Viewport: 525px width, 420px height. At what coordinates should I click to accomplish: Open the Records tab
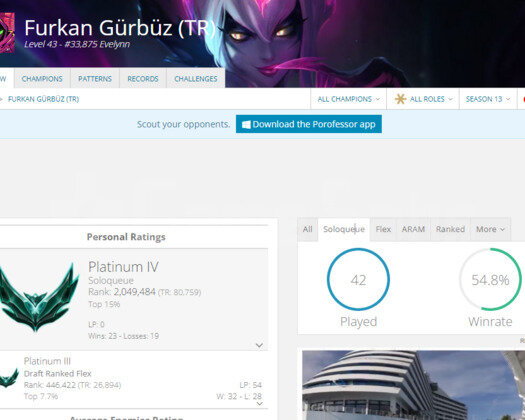tap(143, 79)
